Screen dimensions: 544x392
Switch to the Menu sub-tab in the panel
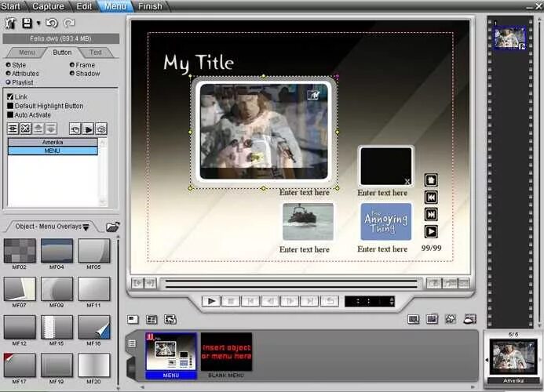tap(27, 53)
